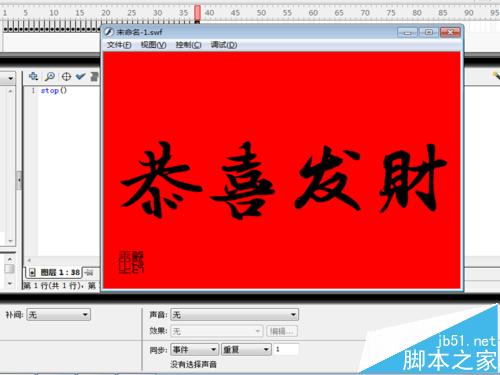Open the dropdown arrow above the actions toolbox
The height and width of the screenshot is (375, 500).
[x=10, y=78]
